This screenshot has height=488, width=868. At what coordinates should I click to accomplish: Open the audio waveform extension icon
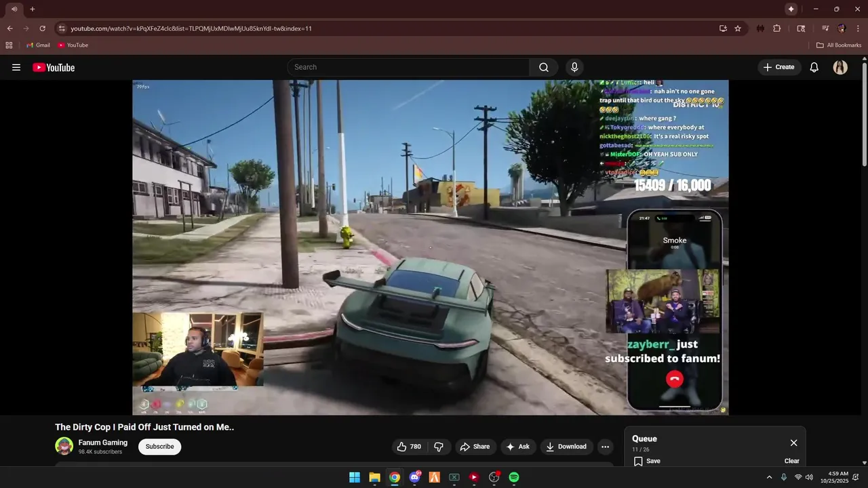760,28
